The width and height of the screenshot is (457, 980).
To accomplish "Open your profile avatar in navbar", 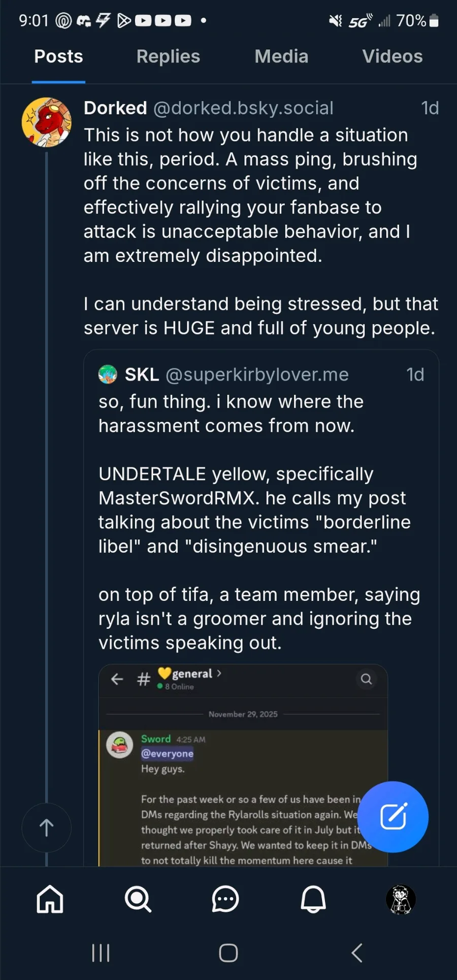I will click(x=401, y=899).
